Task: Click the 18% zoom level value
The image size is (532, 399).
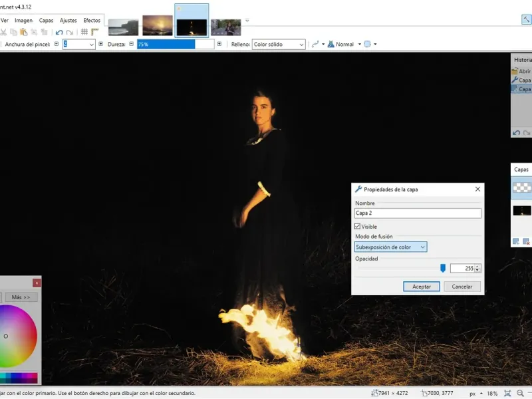Action: 492,394
